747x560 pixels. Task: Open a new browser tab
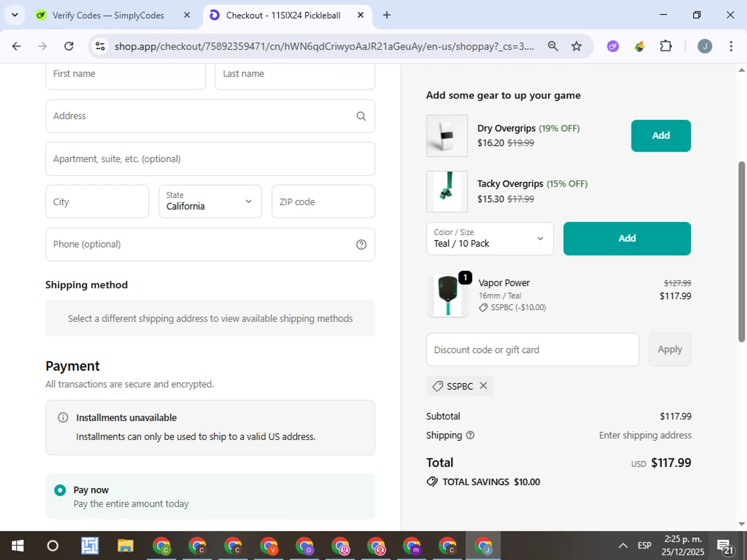pos(386,15)
